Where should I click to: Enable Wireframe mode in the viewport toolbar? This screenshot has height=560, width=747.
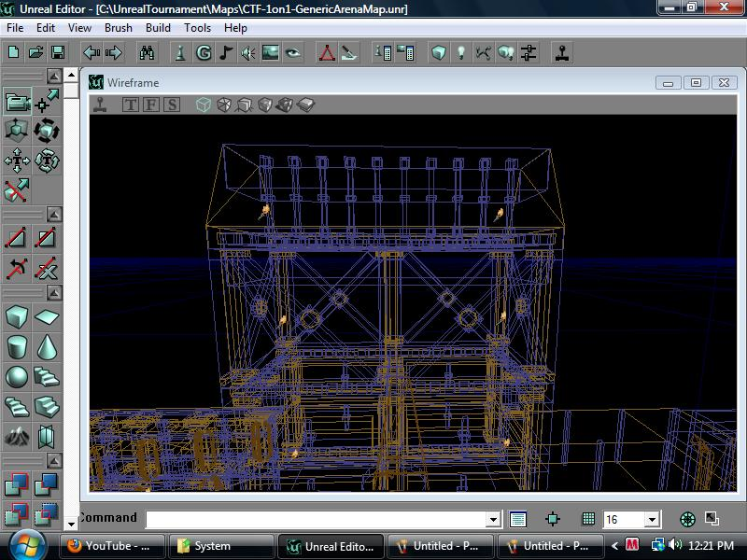203,105
